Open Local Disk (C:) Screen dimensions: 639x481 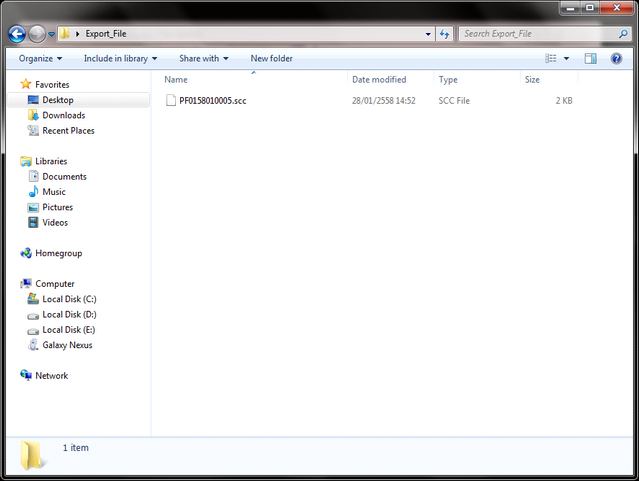coord(69,299)
